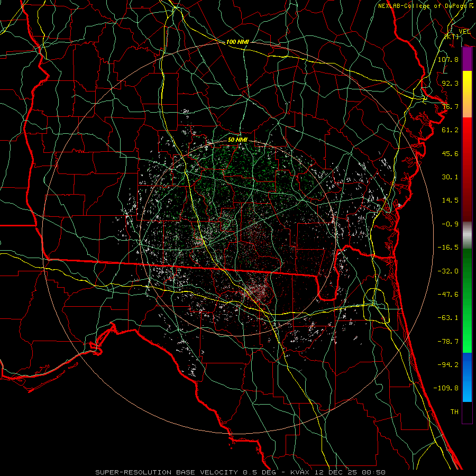476x476 pixels.
Task: Click the purple segment of the color bar
Action: click(467, 59)
